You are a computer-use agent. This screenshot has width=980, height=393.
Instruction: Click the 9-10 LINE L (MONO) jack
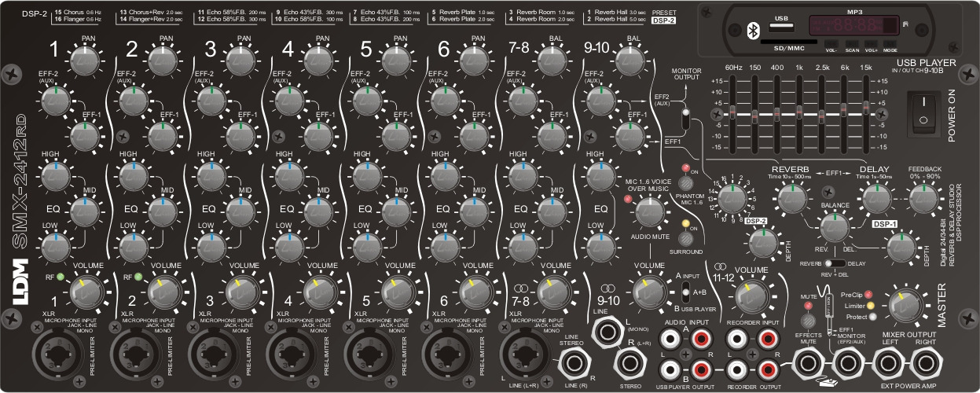tap(607, 334)
